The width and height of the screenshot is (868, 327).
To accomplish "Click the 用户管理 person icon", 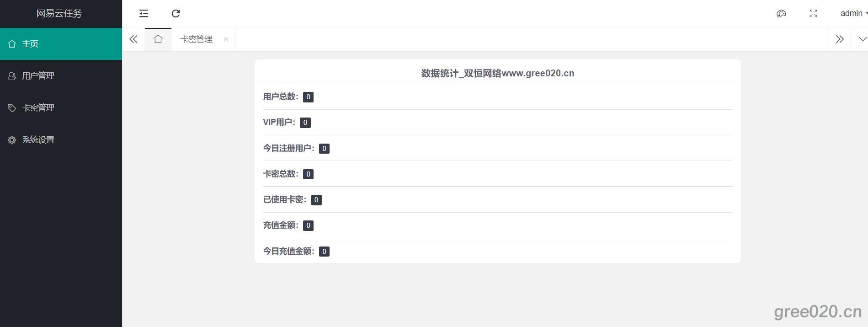I will (x=12, y=76).
